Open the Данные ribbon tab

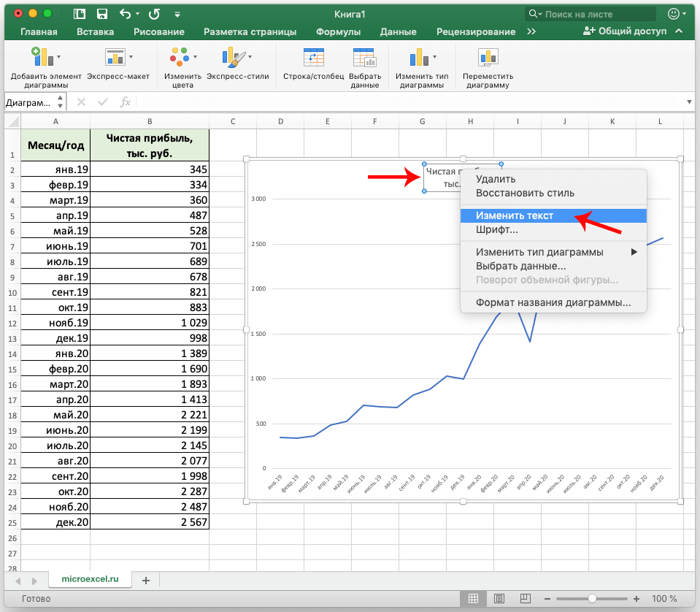[x=399, y=31]
